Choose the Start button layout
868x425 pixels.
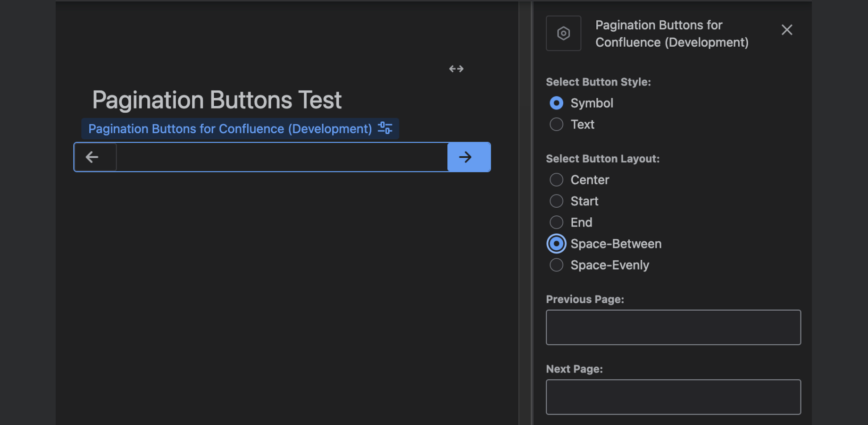(557, 201)
